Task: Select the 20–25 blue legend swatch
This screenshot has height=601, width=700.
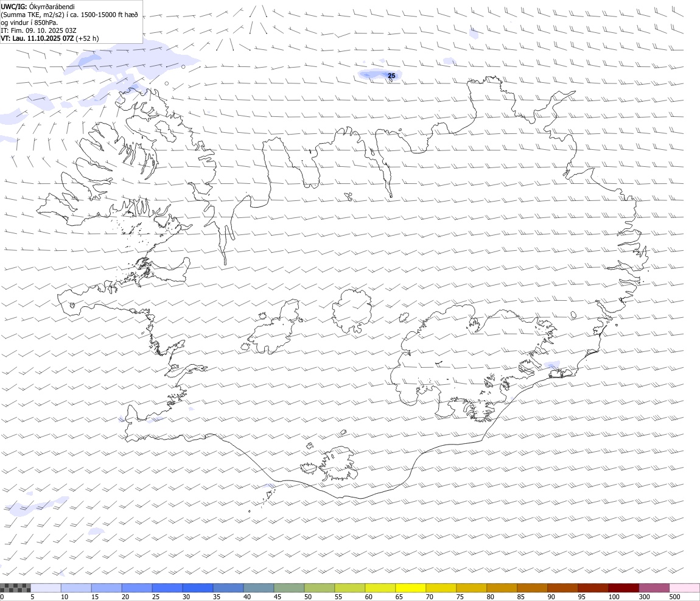Action: (136, 588)
